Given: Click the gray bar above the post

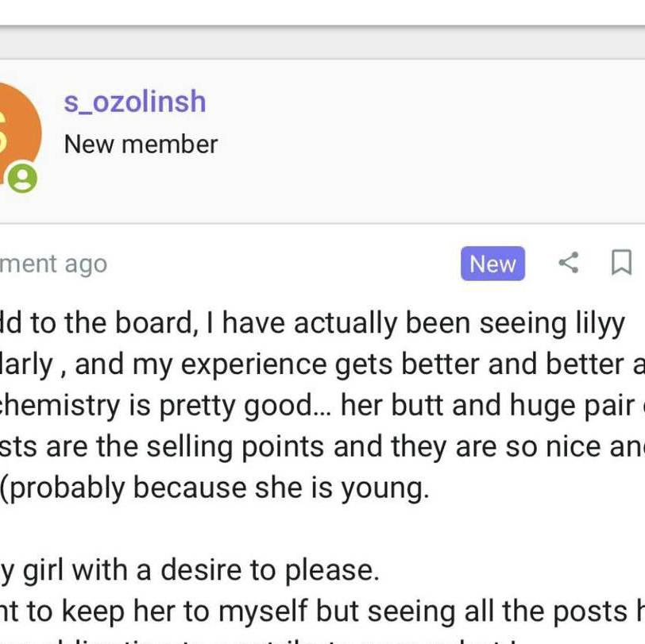Looking at the screenshot, I should 318,43.
